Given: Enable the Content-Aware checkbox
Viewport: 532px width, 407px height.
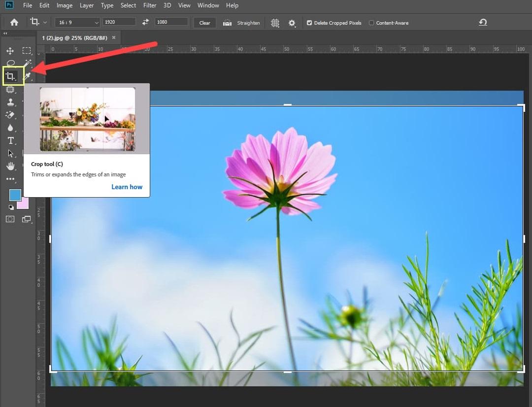Looking at the screenshot, I should click(371, 23).
